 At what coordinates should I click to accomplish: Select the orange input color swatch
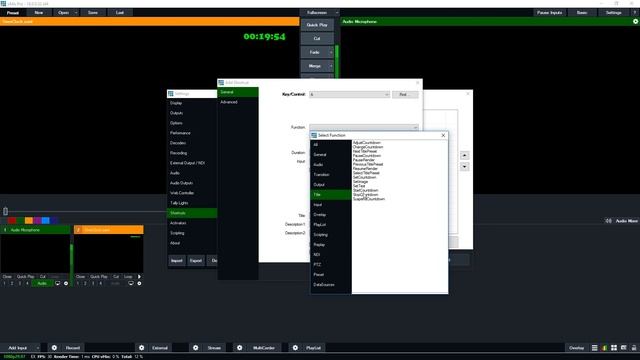(x=29, y=221)
